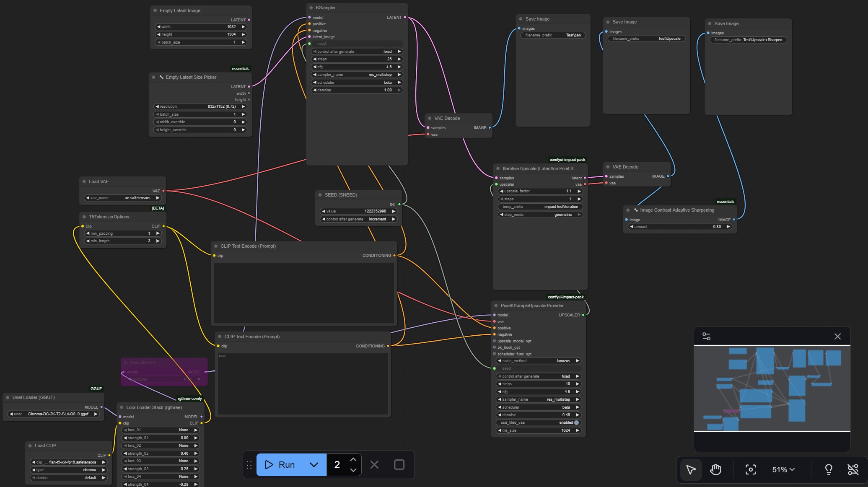The width and height of the screenshot is (868, 487).
Task: Click the clear queue square icon
Action: tap(399, 464)
